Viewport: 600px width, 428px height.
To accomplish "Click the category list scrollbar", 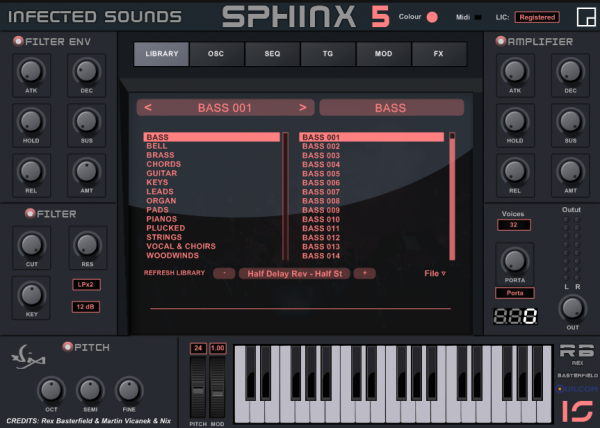I will point(285,196).
